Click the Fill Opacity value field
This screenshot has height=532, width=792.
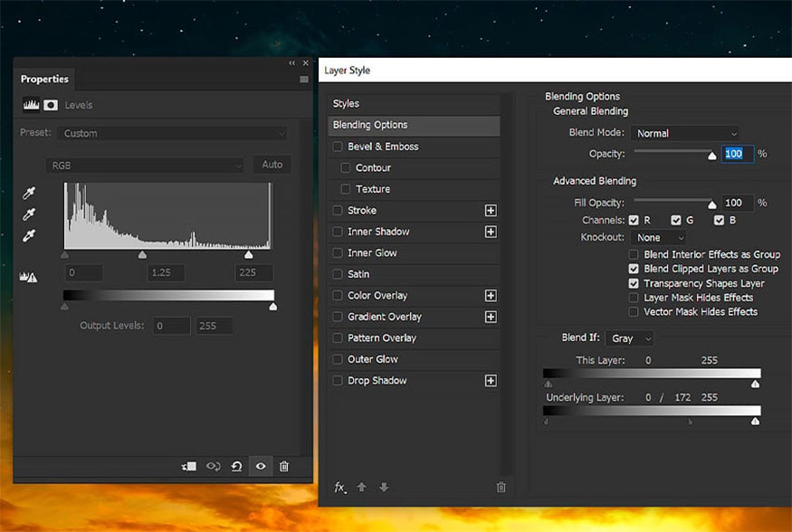click(738, 203)
